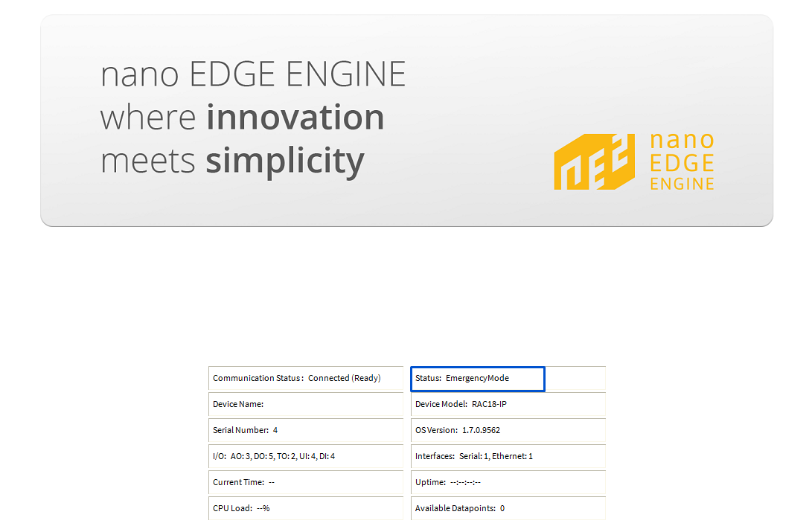Screen dimensions: 812x532
Task: Click the word 'meets' in the banner
Action: pos(148,161)
